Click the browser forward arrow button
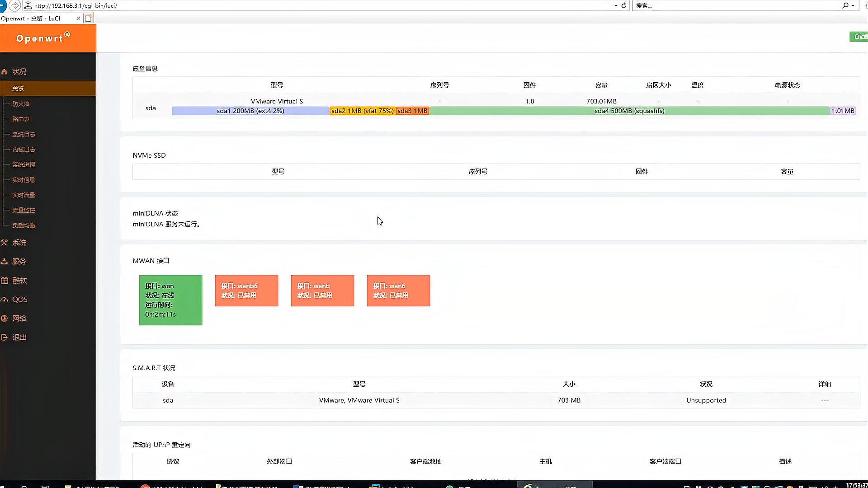 click(15, 5)
